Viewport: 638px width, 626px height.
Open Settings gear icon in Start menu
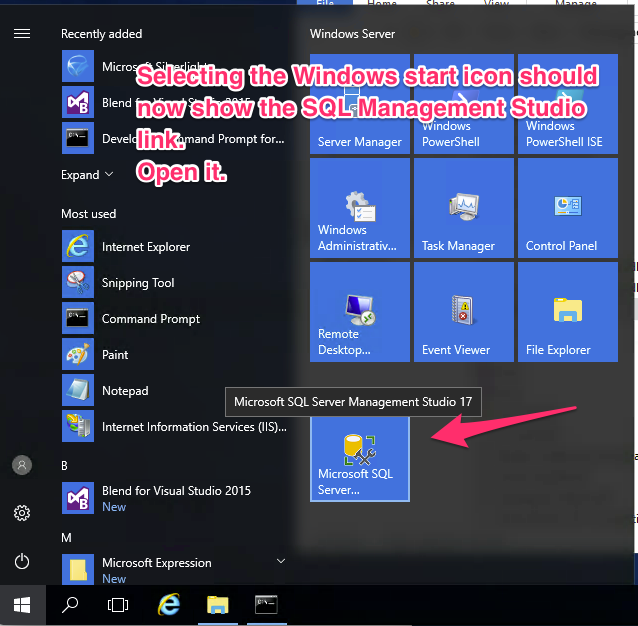point(22,513)
